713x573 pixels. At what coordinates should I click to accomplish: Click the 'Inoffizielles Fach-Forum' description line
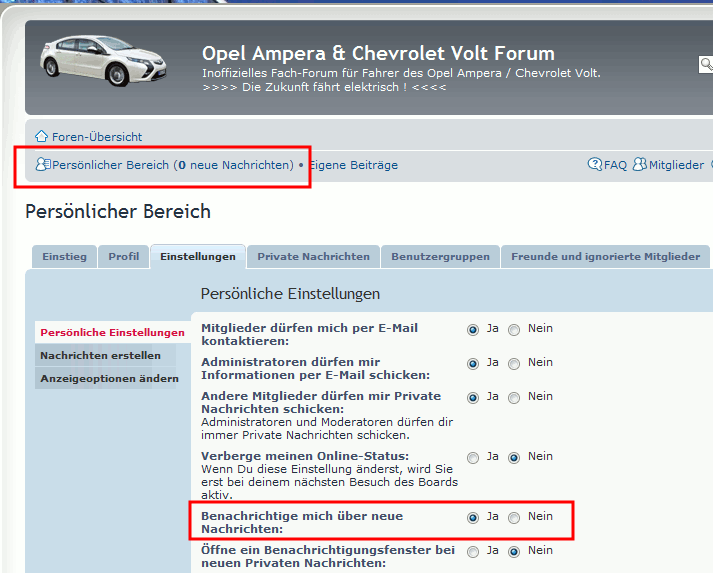point(401,73)
